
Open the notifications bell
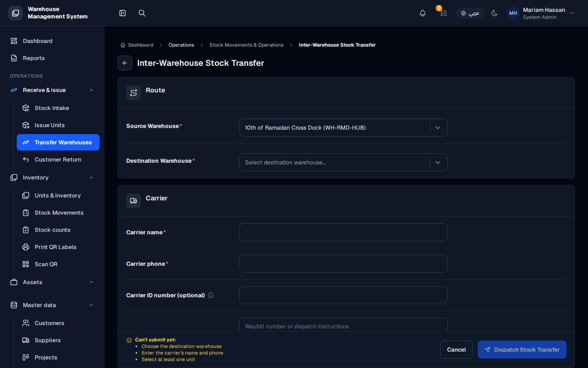pos(423,13)
